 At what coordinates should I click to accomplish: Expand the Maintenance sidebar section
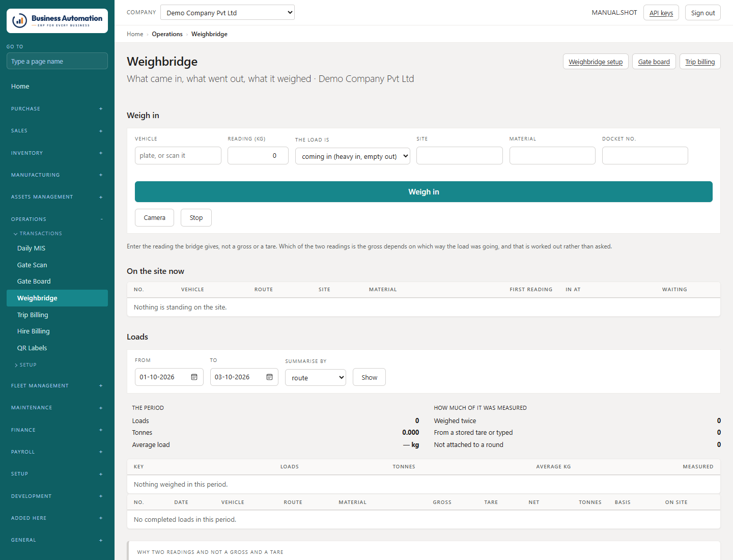coord(57,408)
